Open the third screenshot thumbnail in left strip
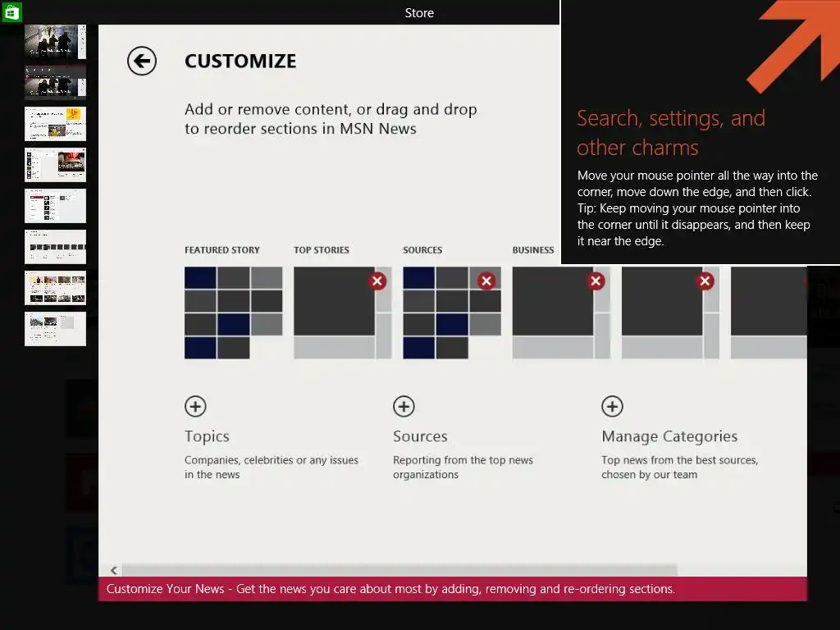The width and height of the screenshot is (840, 630). click(x=55, y=124)
